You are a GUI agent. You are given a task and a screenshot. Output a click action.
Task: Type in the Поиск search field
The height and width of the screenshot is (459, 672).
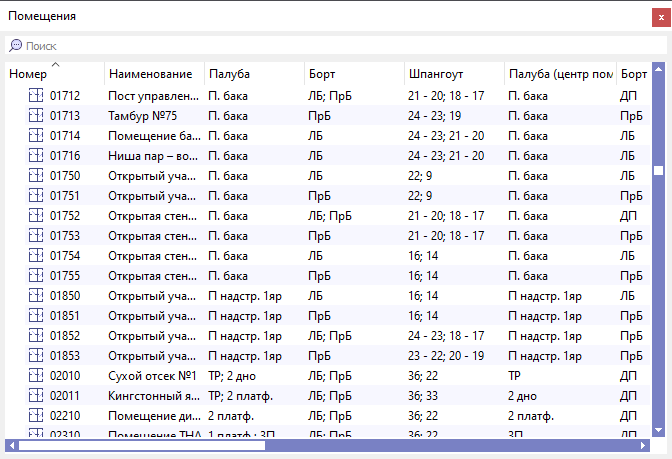pyautogui.click(x=300, y=46)
